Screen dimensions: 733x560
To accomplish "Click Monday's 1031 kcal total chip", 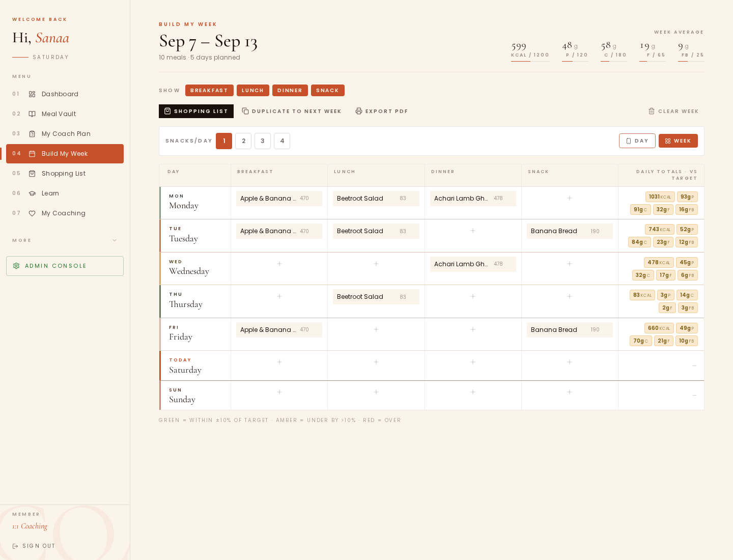I will 660,197.
